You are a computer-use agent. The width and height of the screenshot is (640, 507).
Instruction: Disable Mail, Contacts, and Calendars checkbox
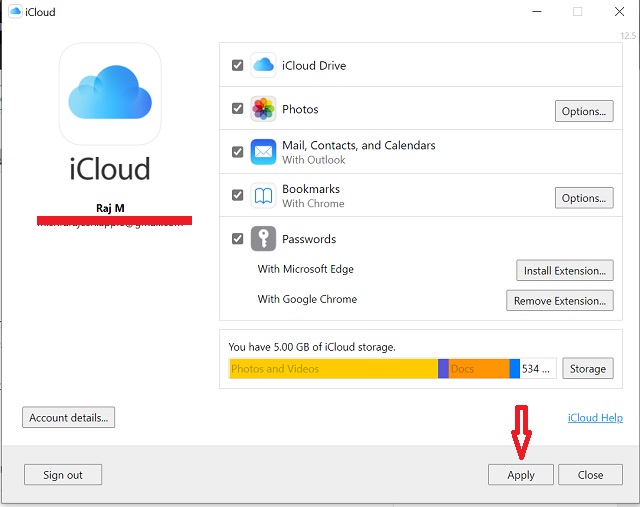(x=238, y=152)
